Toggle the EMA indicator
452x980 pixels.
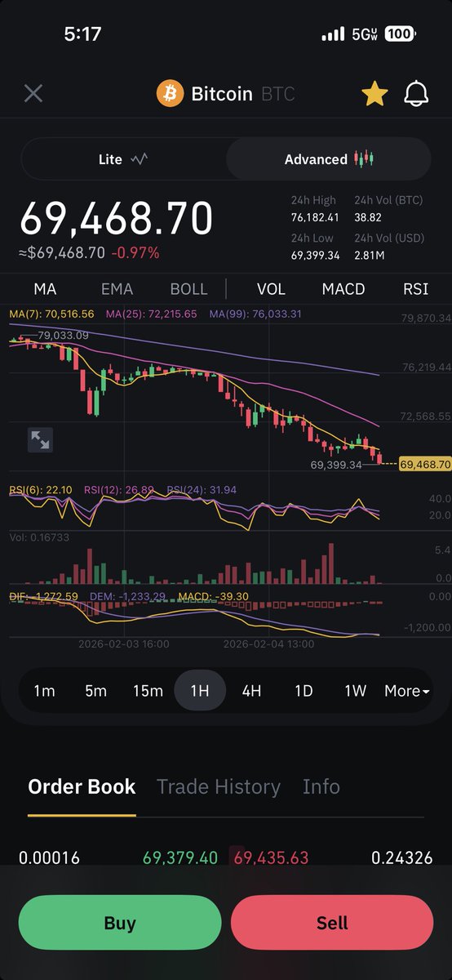(117, 289)
